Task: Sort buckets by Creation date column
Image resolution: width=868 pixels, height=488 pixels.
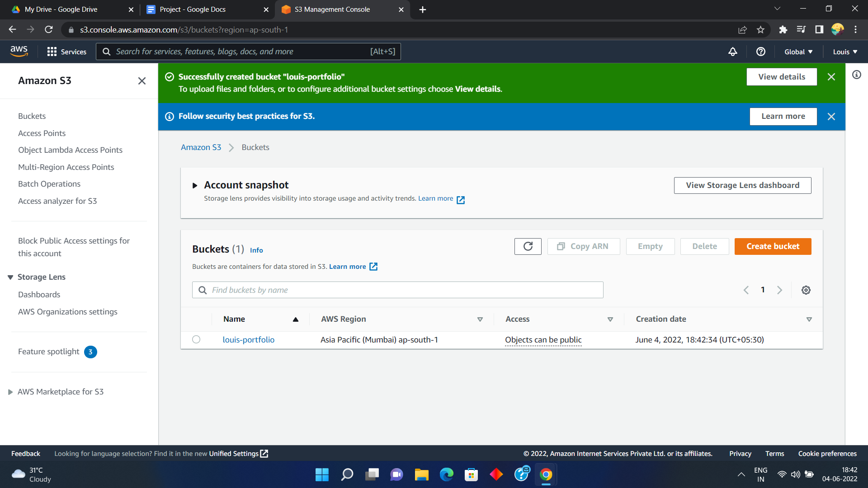Action: [661, 319]
